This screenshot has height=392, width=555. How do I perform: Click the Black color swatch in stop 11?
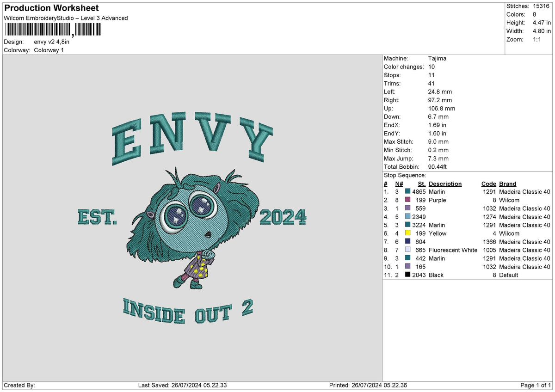pos(407,275)
